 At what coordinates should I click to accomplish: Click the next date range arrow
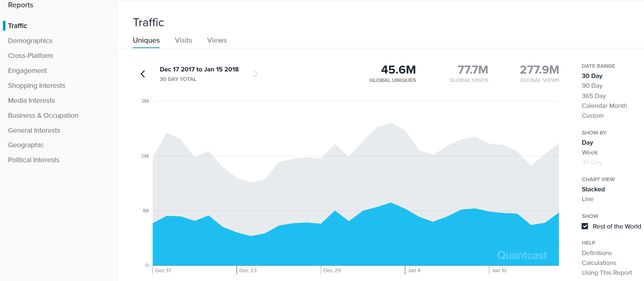coord(256,74)
